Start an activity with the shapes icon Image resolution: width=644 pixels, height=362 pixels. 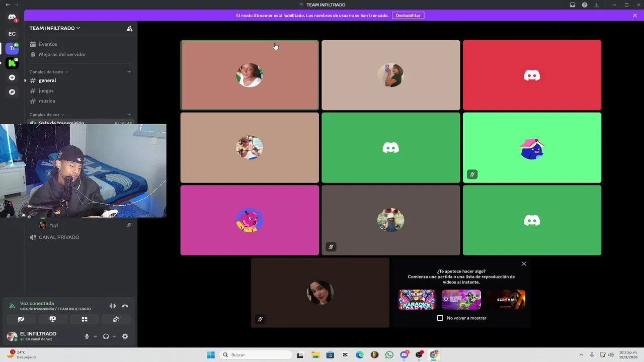85,319
